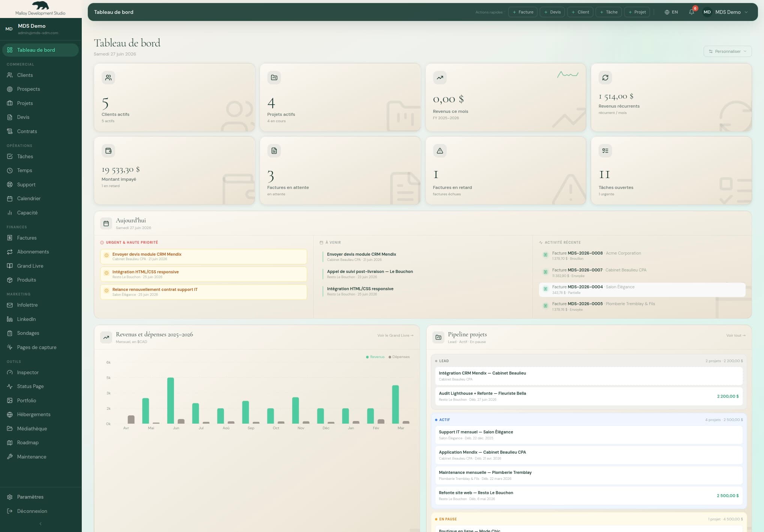Image resolution: width=764 pixels, height=532 pixels.
Task: Follow the Voir le Grand Livre link
Action: click(x=395, y=336)
